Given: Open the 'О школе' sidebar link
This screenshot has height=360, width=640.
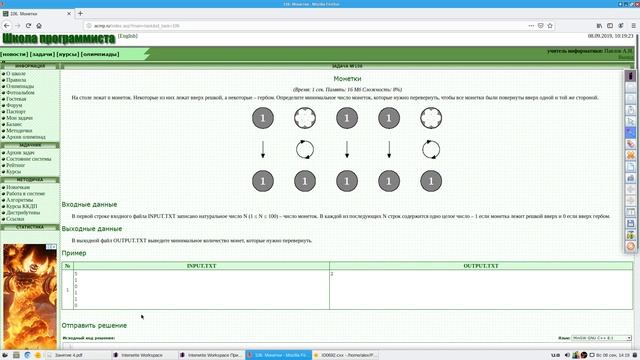Looking at the screenshot, I should (16, 73).
